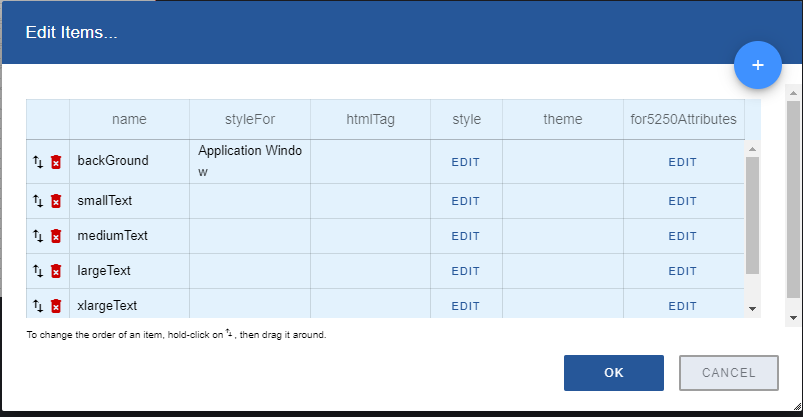Click trash icon for mediumText row
This screenshot has width=803, height=417.
tap(56, 236)
